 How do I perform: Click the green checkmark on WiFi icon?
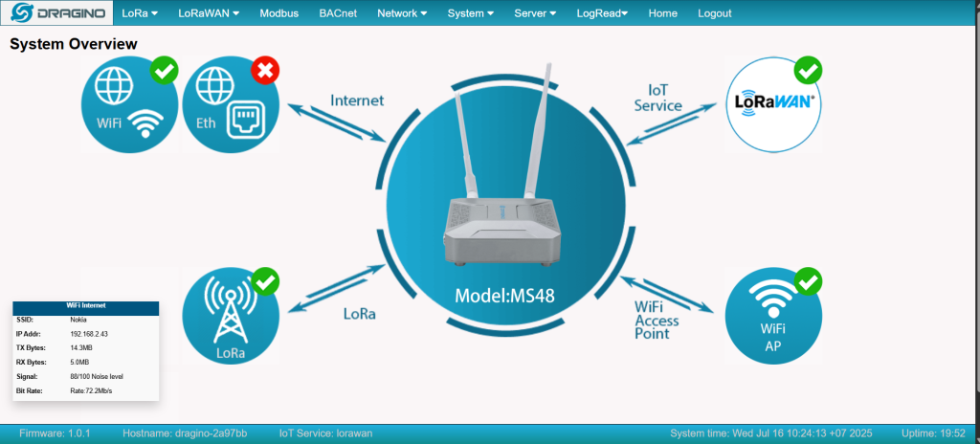(x=165, y=71)
